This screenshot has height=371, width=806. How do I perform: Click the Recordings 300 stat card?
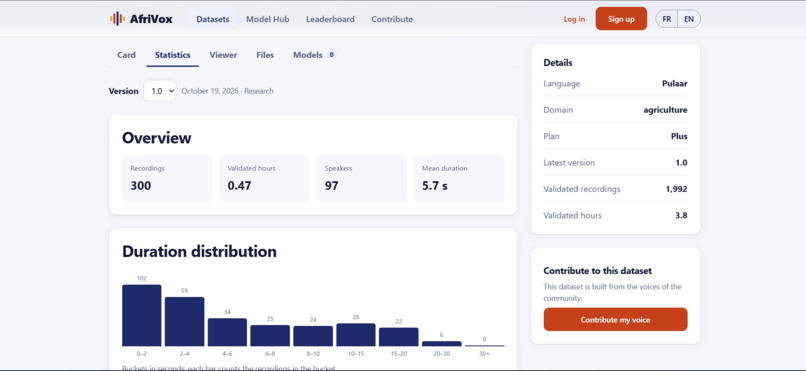[x=168, y=178]
